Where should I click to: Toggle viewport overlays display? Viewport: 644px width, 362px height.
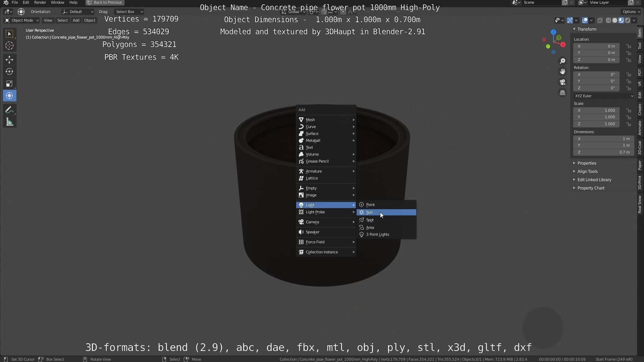[585, 20]
